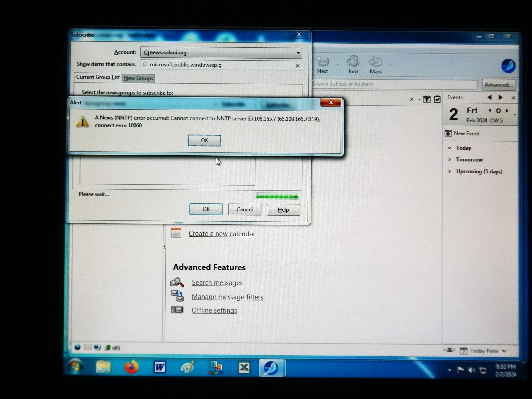Open the Next button dropdown arrow
This screenshot has height=399, width=532.
coord(337,65)
